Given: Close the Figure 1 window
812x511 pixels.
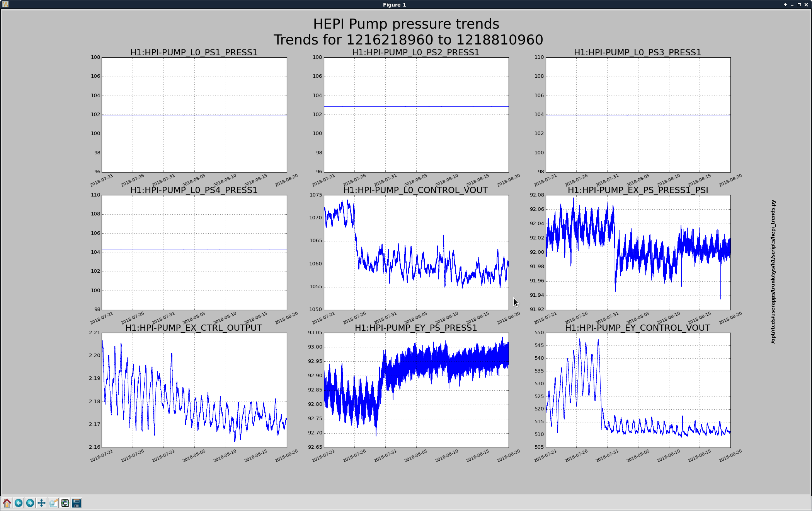Looking at the screenshot, I should pyautogui.click(x=806, y=5).
